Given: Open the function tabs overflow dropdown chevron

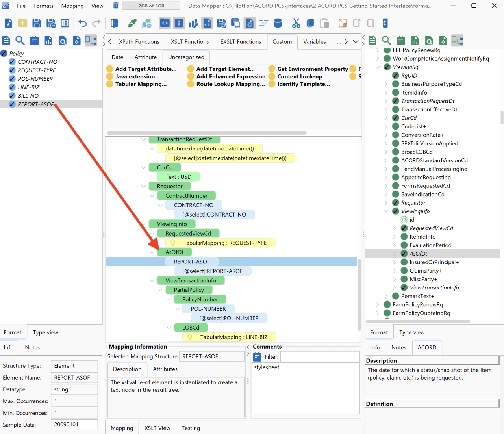Looking at the screenshot, I should coord(356,41).
